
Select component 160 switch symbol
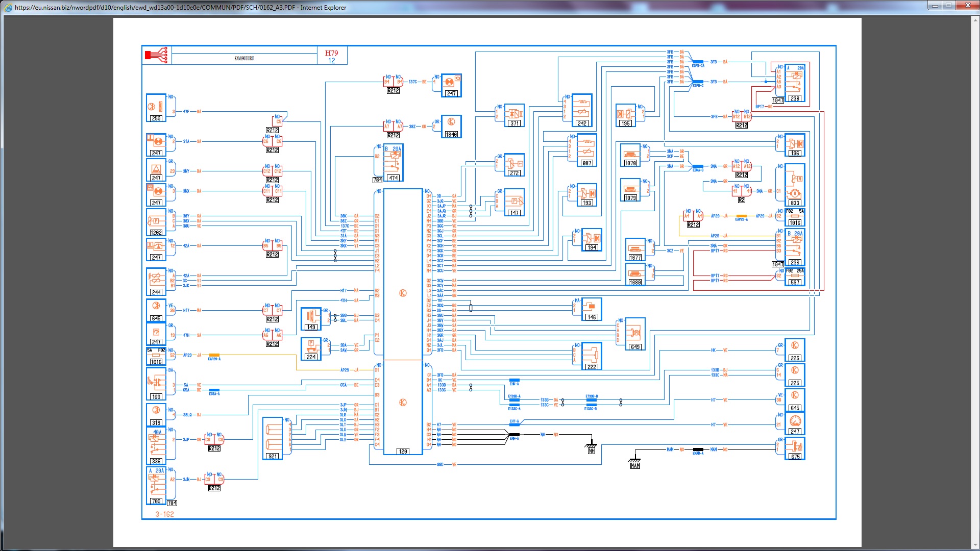point(156,384)
